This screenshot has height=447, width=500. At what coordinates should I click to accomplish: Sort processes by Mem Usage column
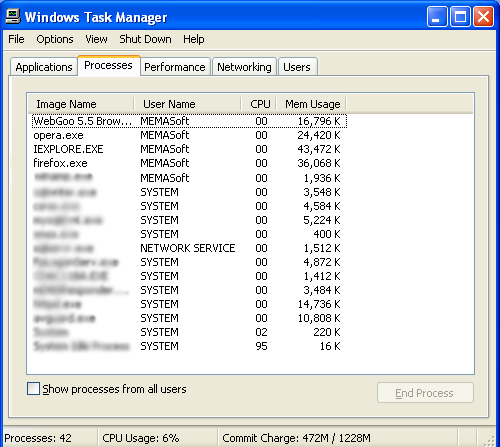click(x=312, y=104)
